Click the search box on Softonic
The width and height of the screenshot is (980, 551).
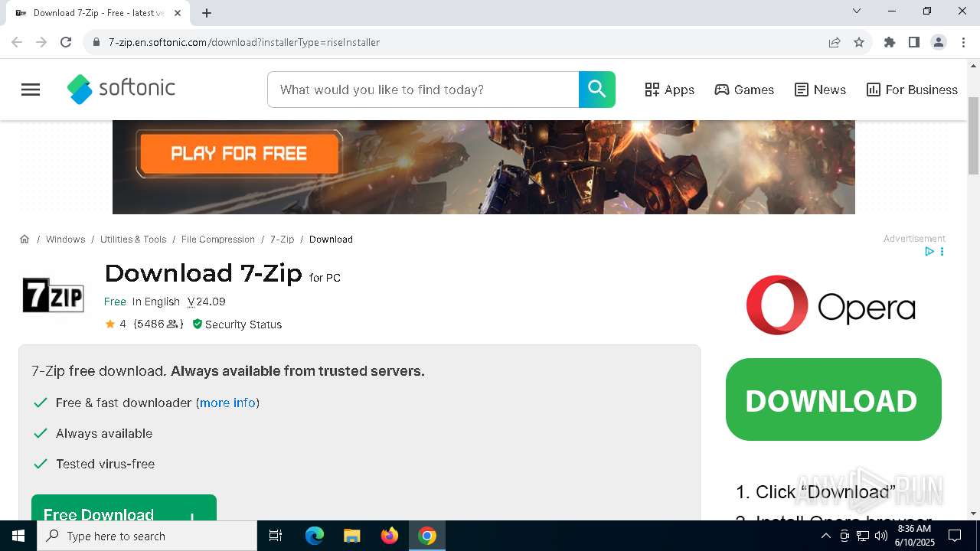pos(423,90)
